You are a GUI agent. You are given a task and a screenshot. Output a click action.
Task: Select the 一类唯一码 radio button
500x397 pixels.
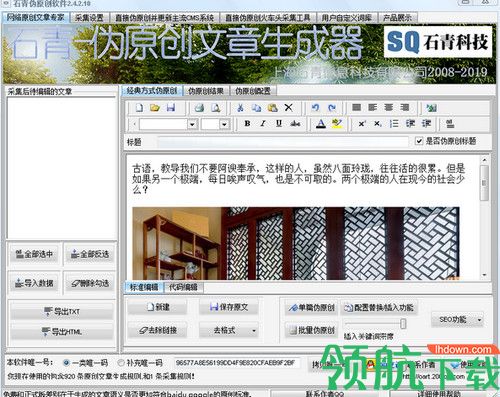tap(66, 362)
